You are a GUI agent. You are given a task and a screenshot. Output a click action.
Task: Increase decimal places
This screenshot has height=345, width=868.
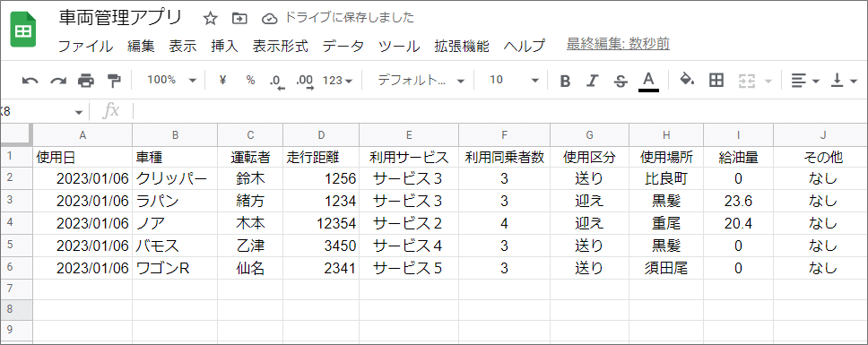(305, 82)
